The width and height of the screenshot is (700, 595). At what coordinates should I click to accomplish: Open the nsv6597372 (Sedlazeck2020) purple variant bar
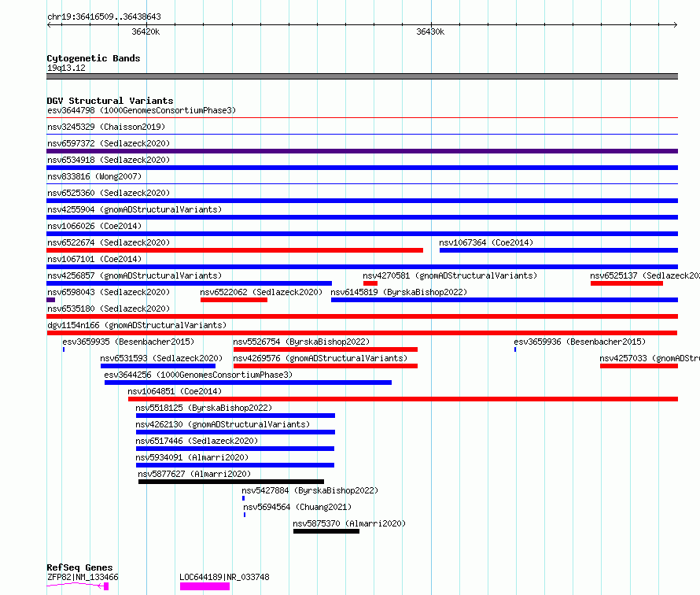(x=362, y=151)
